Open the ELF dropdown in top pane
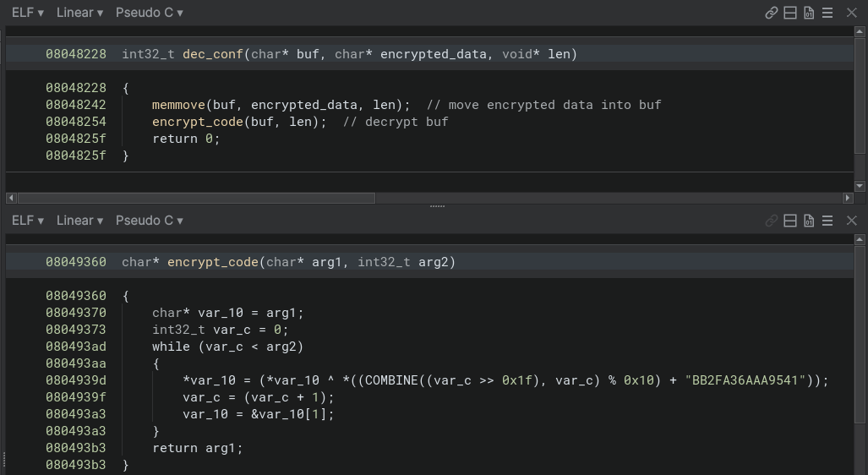 pos(28,13)
